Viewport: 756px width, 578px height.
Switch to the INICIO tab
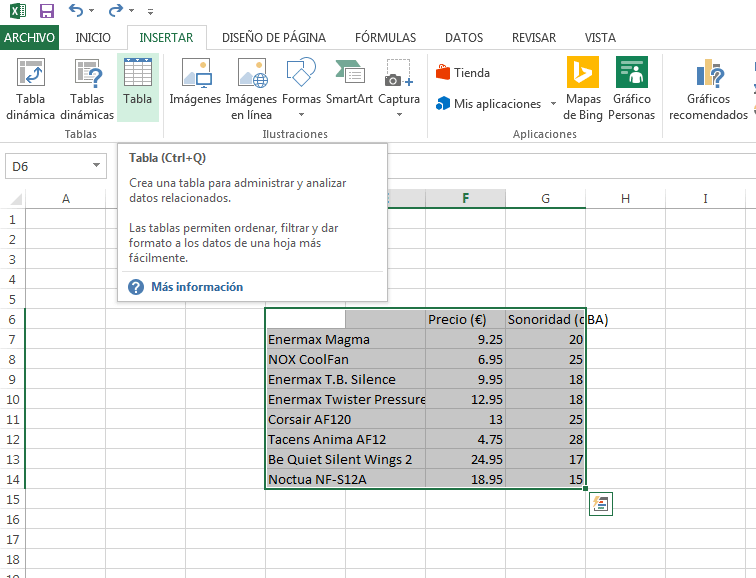pos(93,38)
